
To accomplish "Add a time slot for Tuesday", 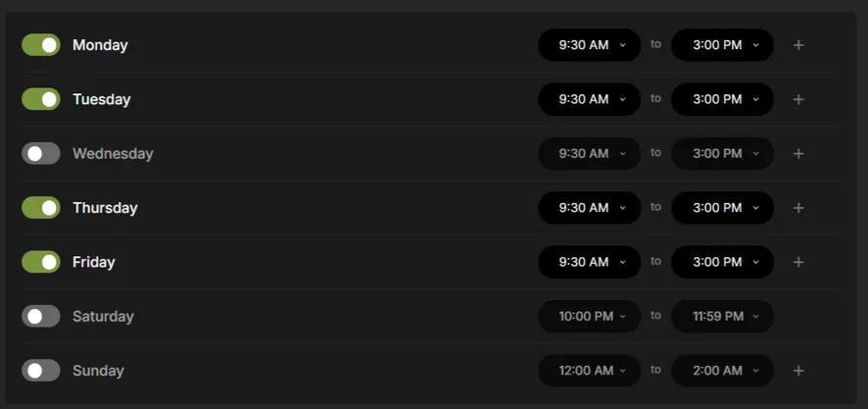I will [x=798, y=99].
